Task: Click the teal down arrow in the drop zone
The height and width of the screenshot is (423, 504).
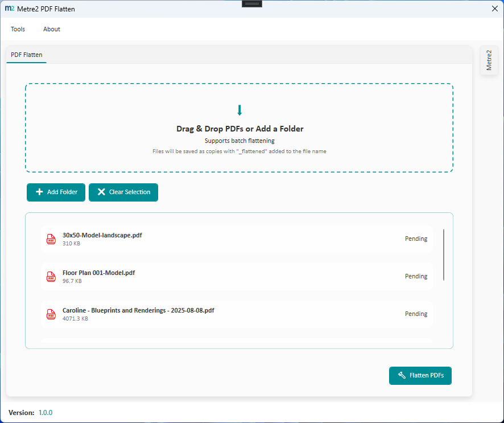Action: [x=239, y=110]
